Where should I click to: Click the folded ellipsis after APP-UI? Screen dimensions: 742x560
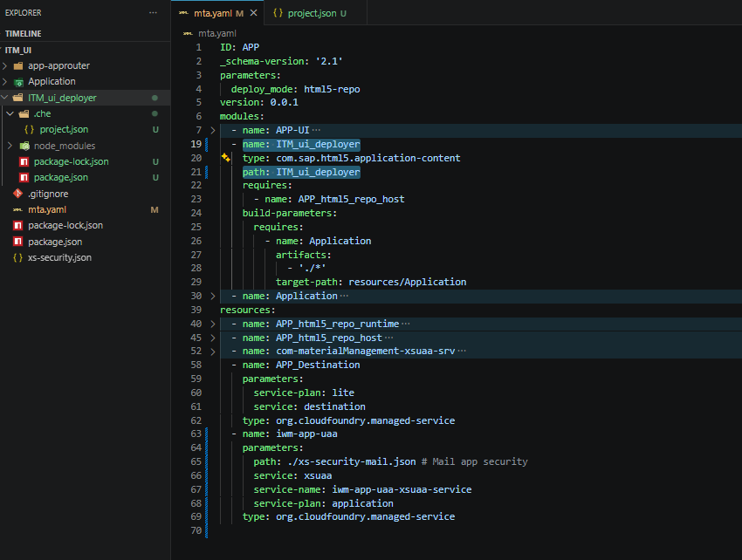[x=316, y=130]
